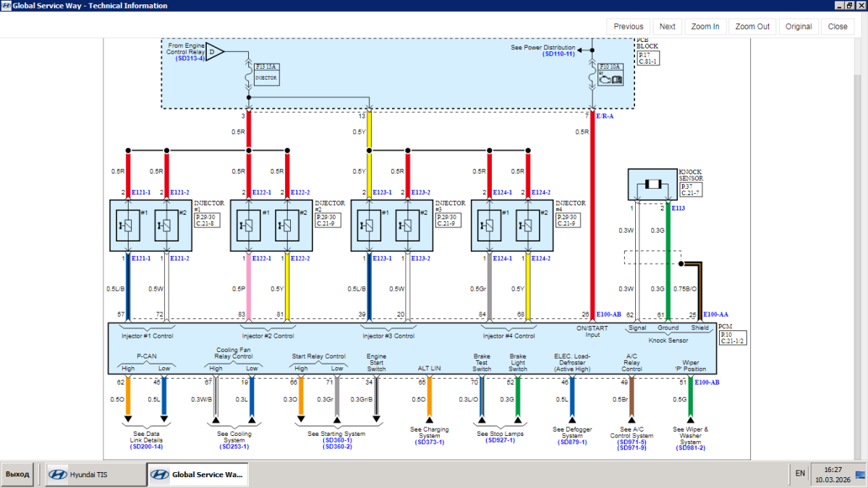868x488 pixels.
Task: Restore Original diagram size
Action: (799, 26)
